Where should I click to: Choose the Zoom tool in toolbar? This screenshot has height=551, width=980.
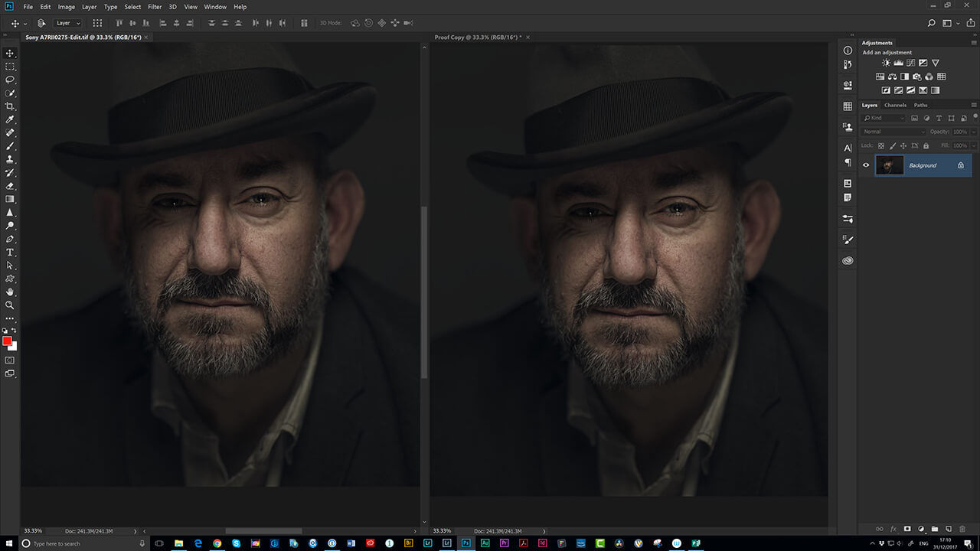click(10, 305)
